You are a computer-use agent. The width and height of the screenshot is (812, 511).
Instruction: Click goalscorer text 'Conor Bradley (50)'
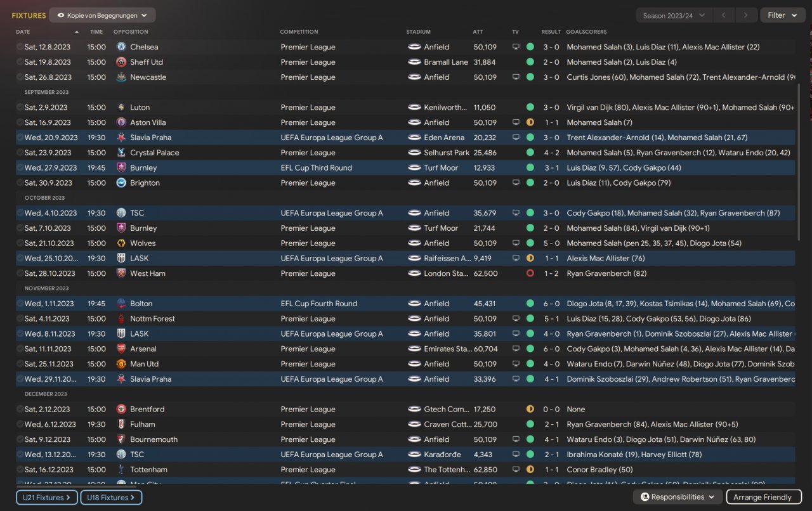pyautogui.click(x=599, y=470)
